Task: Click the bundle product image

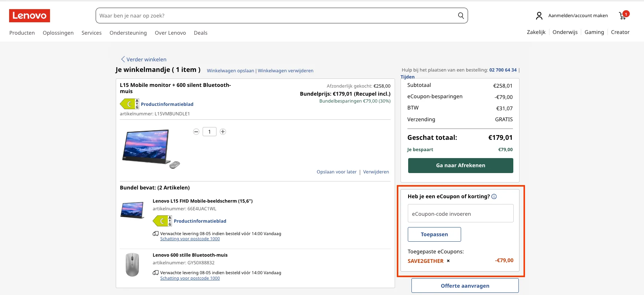Action: point(151,149)
